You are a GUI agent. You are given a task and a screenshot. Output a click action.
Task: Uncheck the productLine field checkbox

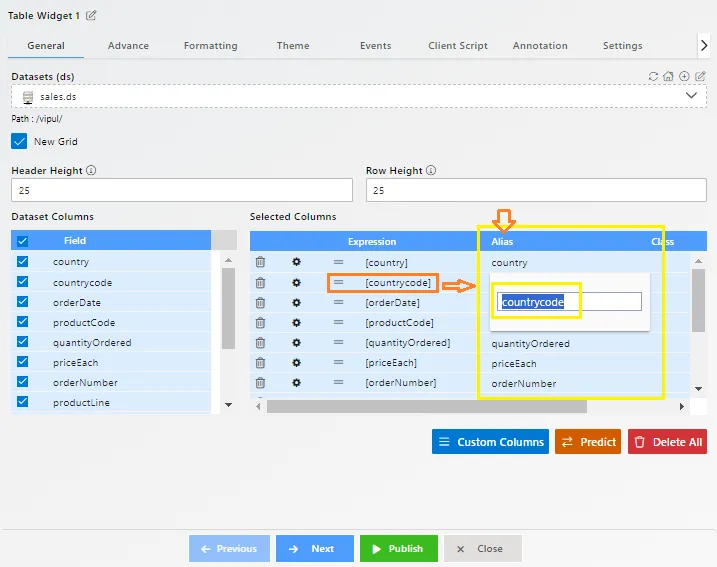tap(22, 402)
